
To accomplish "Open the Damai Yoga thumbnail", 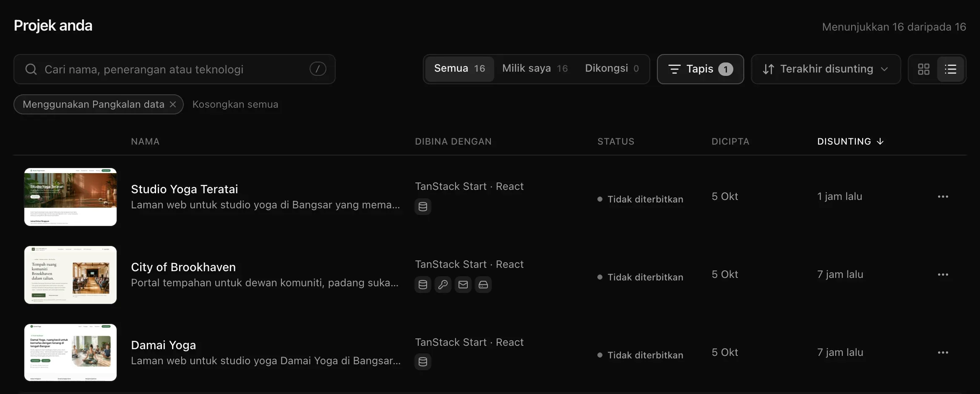I will [x=70, y=353].
